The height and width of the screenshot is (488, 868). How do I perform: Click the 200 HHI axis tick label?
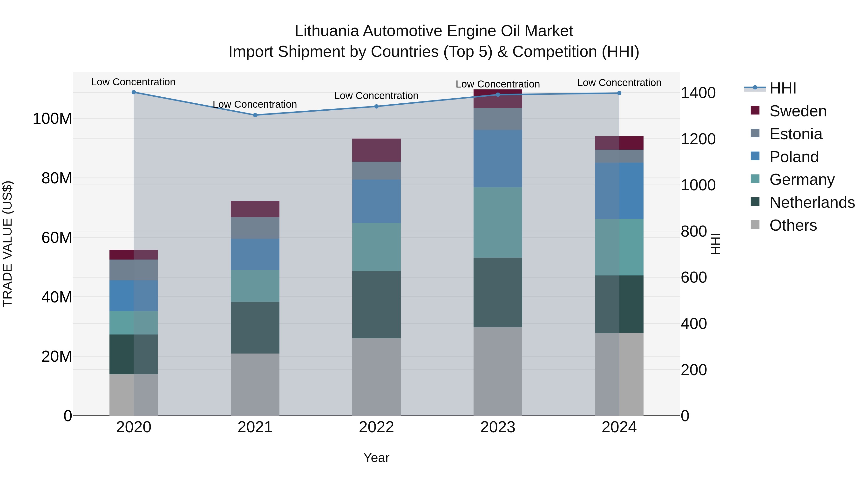tap(694, 370)
